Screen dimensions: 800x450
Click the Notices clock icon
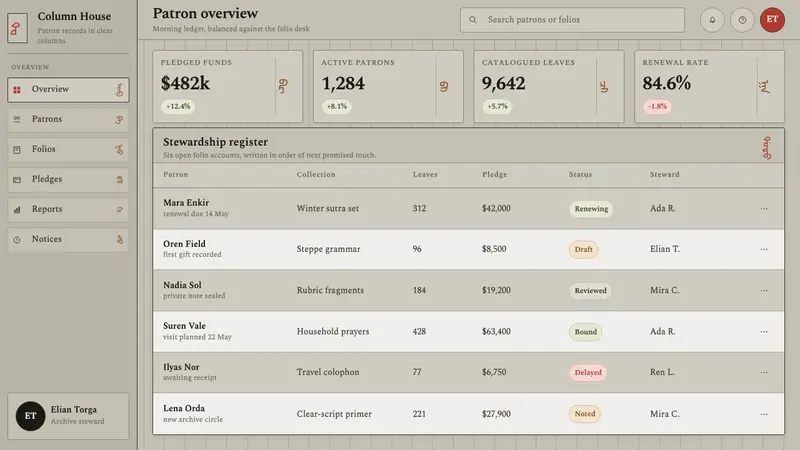pyautogui.click(x=17, y=240)
